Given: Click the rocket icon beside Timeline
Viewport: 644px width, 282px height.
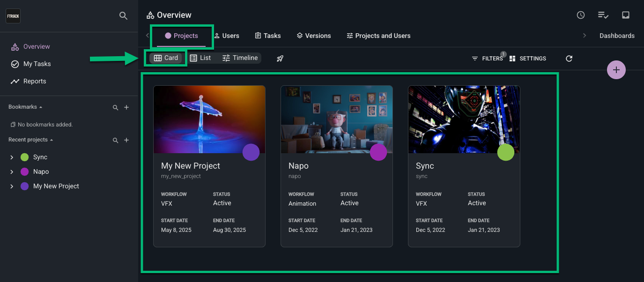Looking at the screenshot, I should 280,59.
